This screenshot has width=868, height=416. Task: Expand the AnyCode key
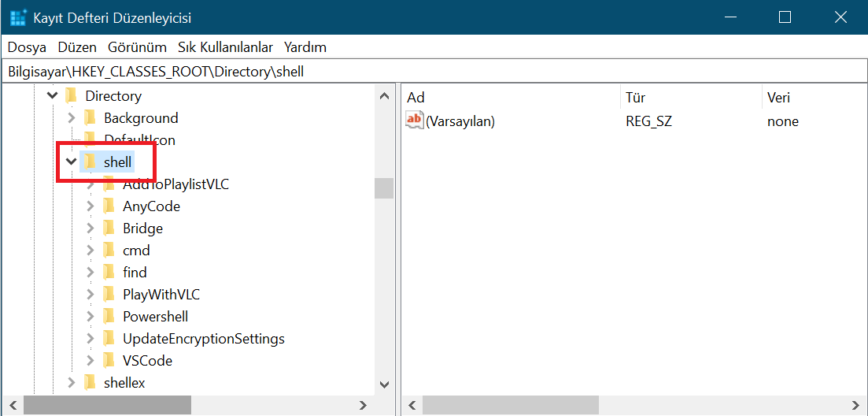(90, 206)
